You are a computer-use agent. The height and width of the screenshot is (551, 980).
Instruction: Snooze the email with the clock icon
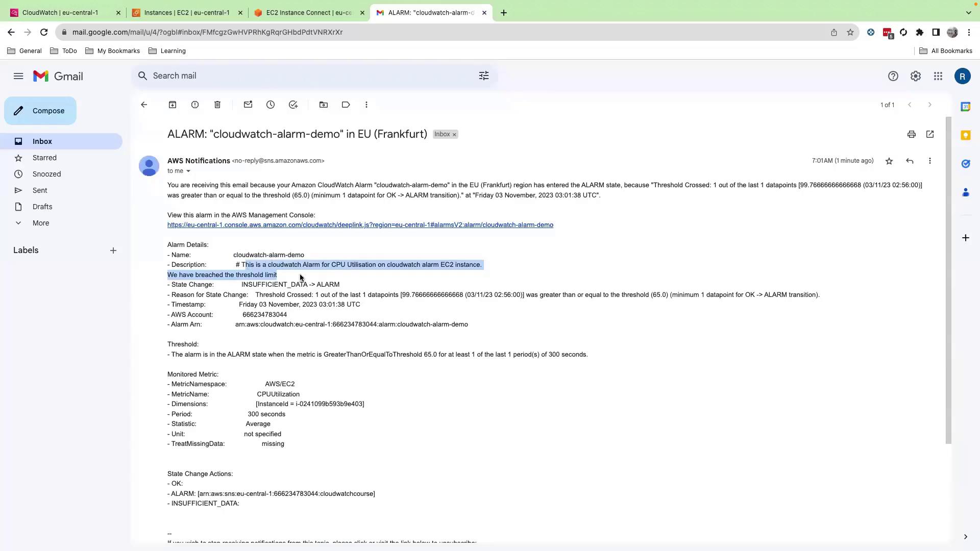[271, 105]
